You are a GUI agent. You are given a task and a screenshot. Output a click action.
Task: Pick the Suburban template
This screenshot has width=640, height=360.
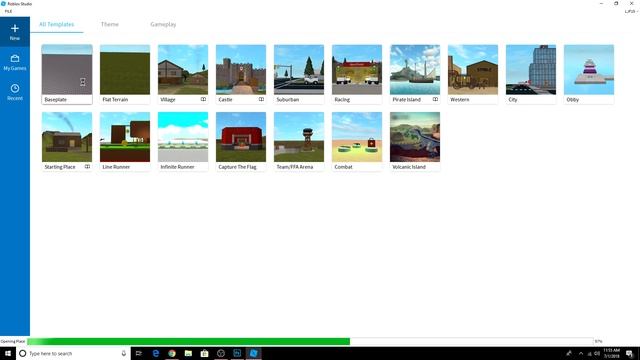point(299,74)
